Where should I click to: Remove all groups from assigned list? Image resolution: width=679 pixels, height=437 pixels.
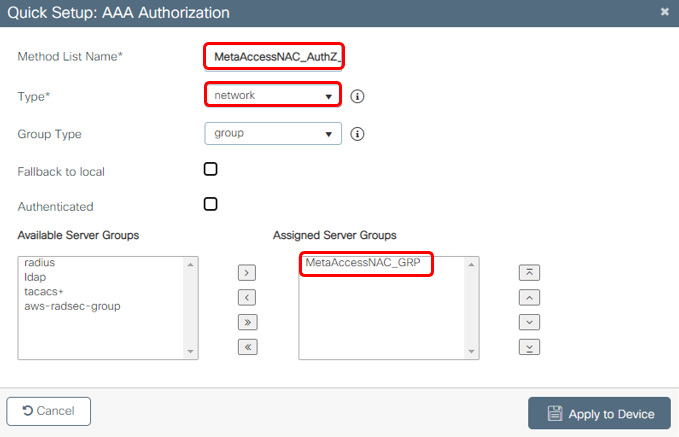point(247,347)
